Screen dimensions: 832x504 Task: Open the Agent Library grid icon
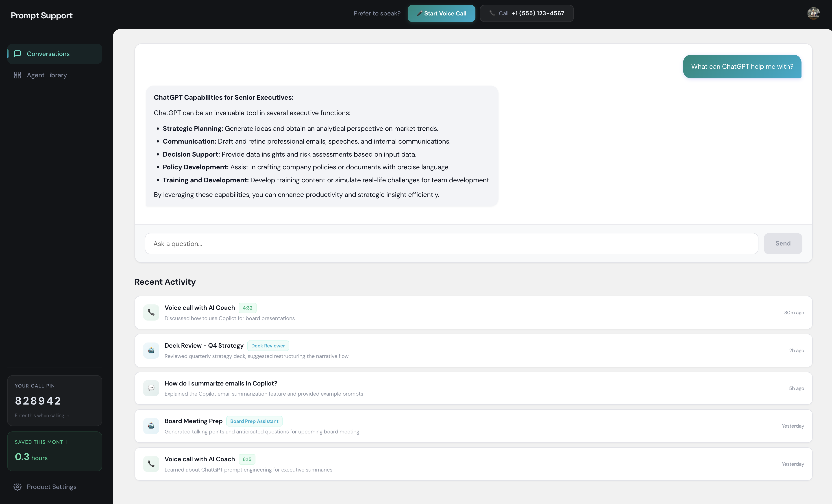tap(17, 75)
